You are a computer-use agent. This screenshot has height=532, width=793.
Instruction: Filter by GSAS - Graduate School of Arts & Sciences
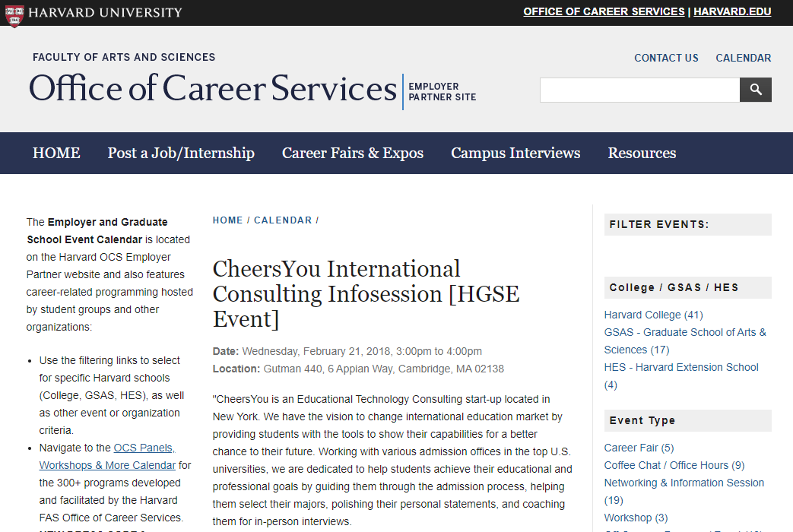point(685,340)
